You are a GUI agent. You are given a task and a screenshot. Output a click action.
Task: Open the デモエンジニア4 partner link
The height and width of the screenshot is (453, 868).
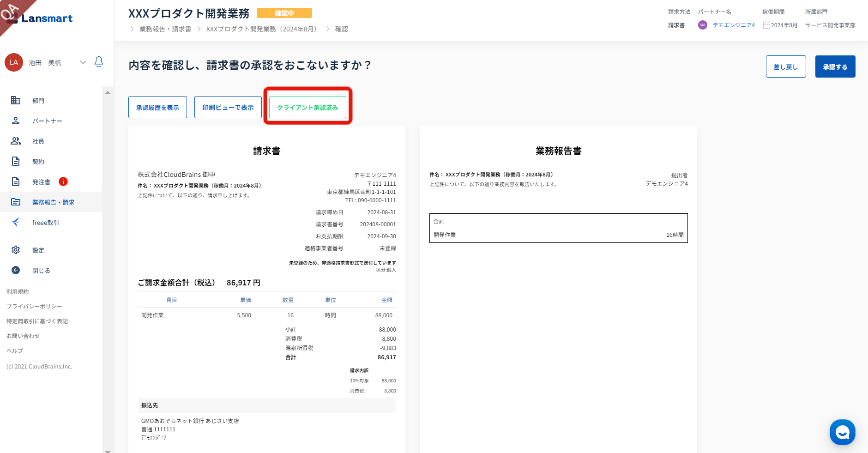734,25
